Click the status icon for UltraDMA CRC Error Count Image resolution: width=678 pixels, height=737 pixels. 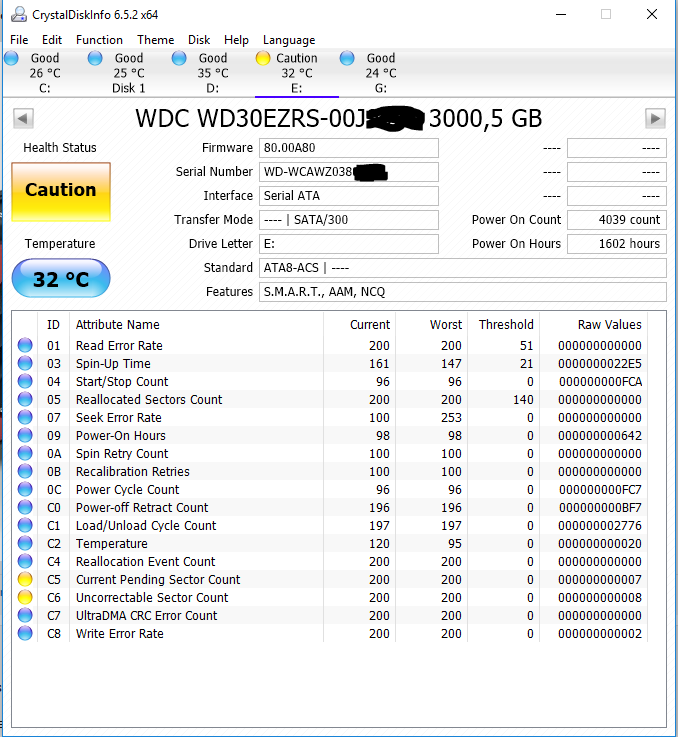tap(25, 616)
